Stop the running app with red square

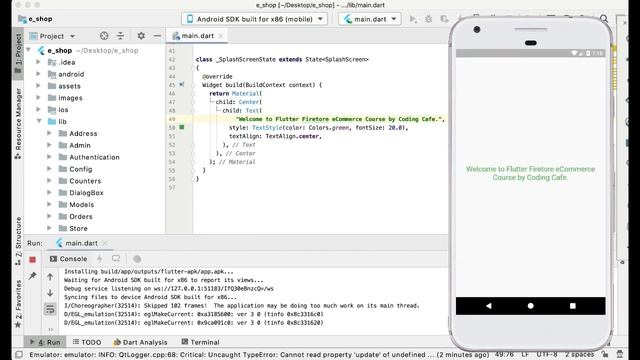33,260
